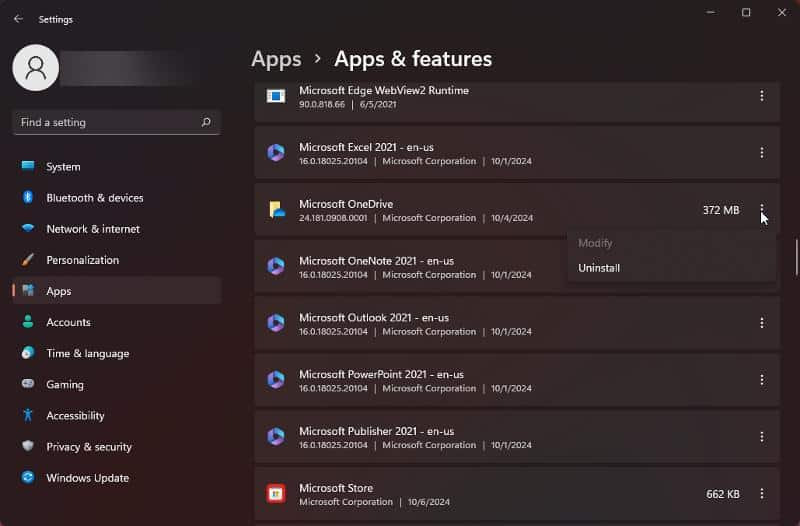
Task: Open Windows Update page
Action: tap(117, 478)
